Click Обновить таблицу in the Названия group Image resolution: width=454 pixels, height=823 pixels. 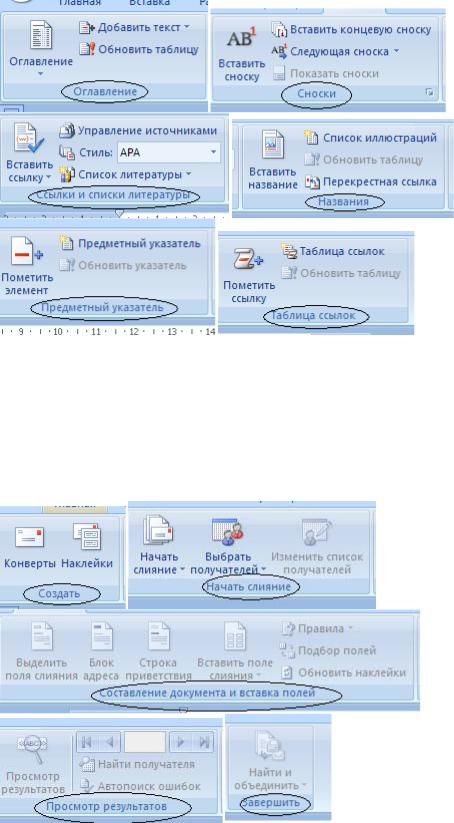(364, 160)
